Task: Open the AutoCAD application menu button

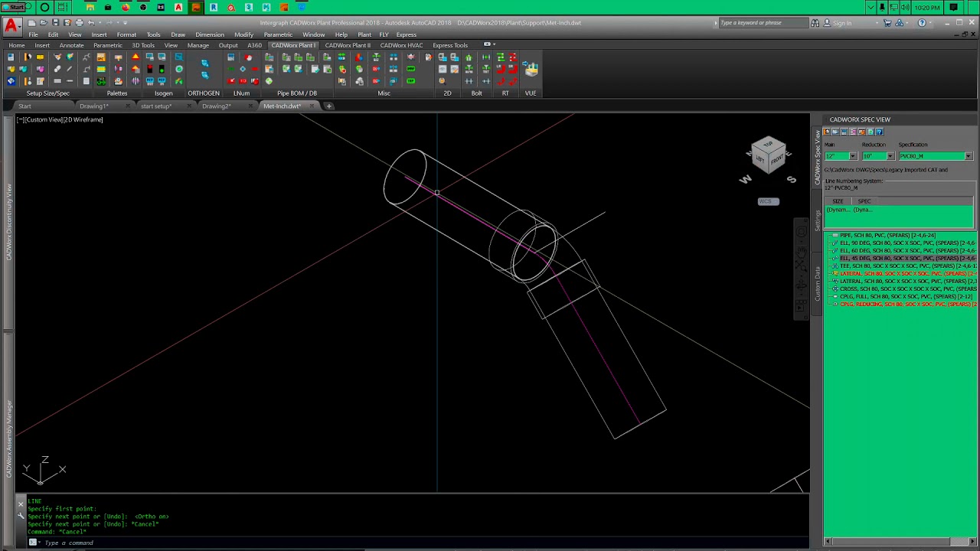Action: [11, 26]
